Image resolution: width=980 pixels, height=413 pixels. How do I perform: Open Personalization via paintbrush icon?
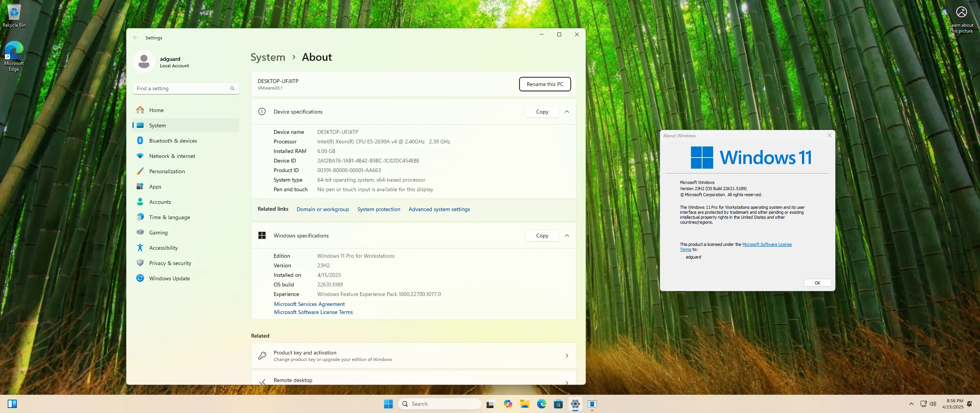pos(140,171)
